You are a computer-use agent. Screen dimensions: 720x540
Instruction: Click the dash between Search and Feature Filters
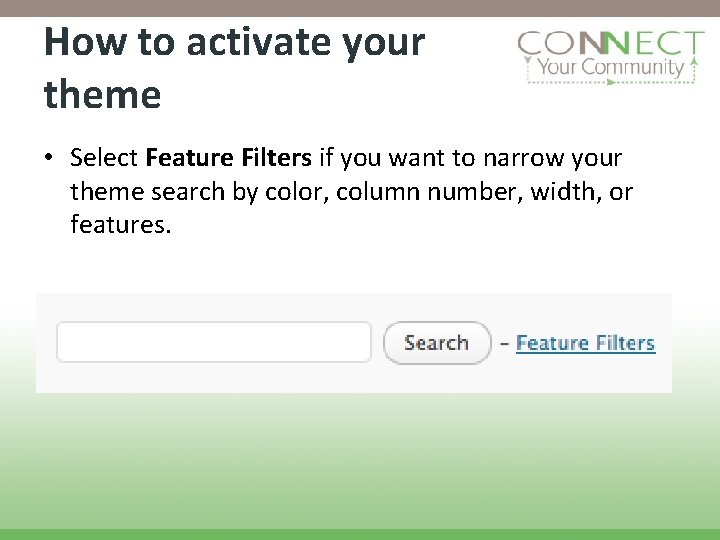(504, 343)
